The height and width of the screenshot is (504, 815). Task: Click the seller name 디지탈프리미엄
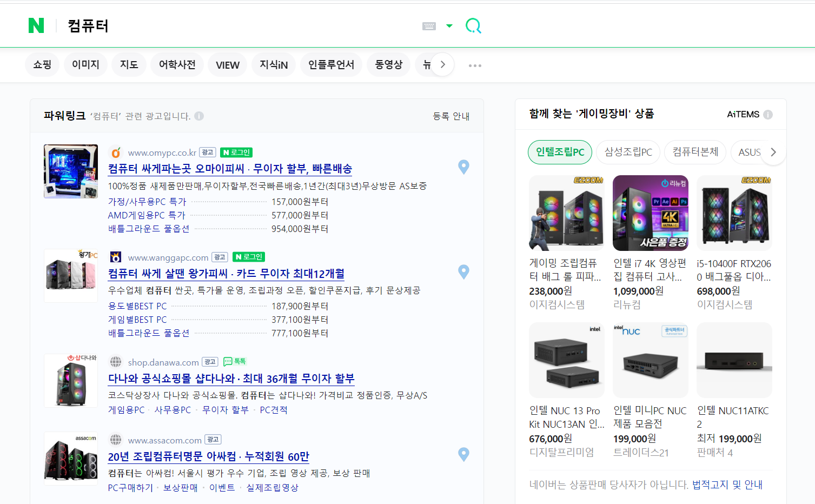point(561,452)
